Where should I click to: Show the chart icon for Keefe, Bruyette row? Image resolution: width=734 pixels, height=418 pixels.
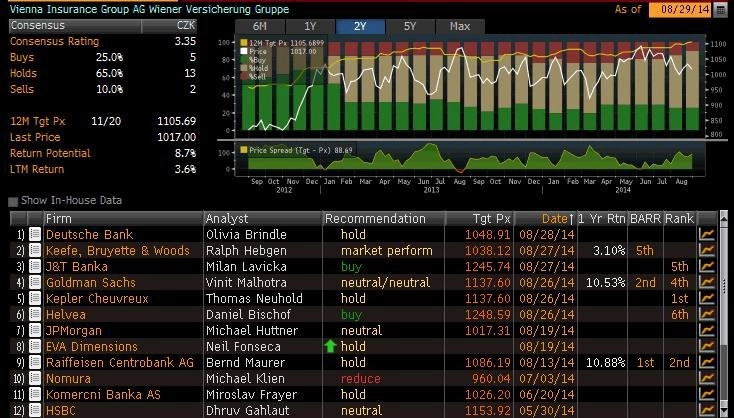(x=707, y=250)
